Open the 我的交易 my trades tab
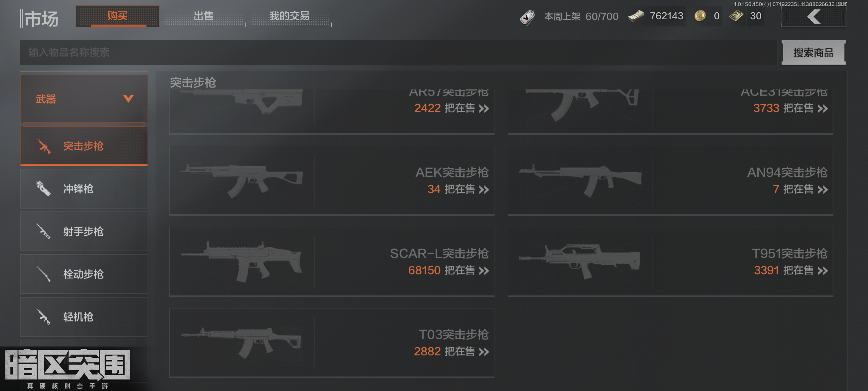Viewport: 868px width, 391px height. [x=289, y=16]
